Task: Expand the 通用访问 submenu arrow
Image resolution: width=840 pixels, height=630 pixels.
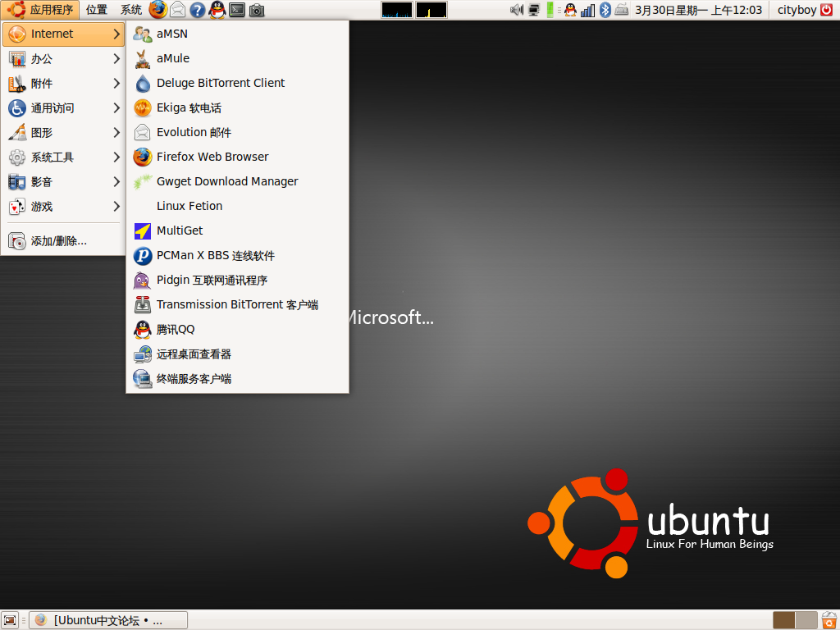Action: pos(116,107)
